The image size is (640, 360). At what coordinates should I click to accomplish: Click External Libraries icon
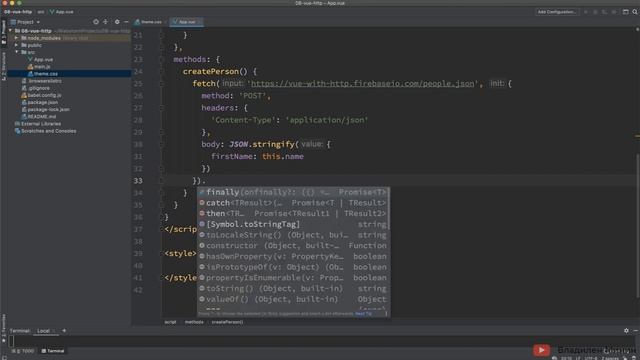point(17,124)
